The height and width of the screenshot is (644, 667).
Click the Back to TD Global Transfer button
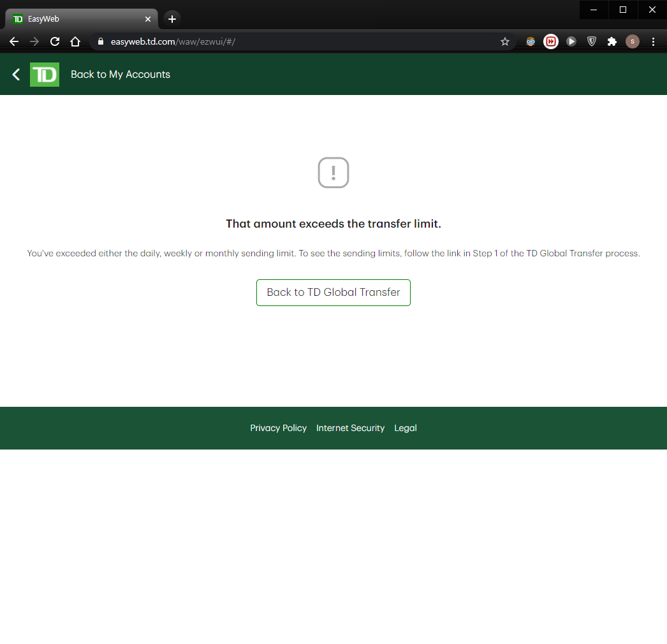pos(333,293)
